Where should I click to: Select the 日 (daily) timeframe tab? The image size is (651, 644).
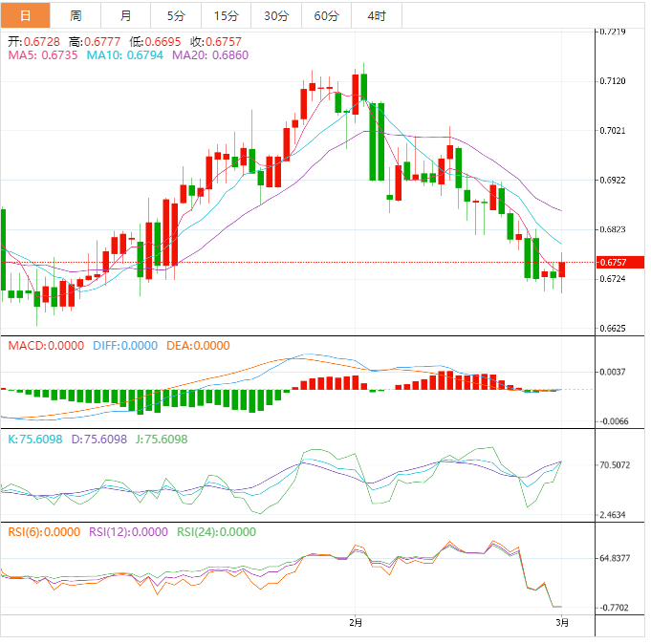(x=25, y=15)
